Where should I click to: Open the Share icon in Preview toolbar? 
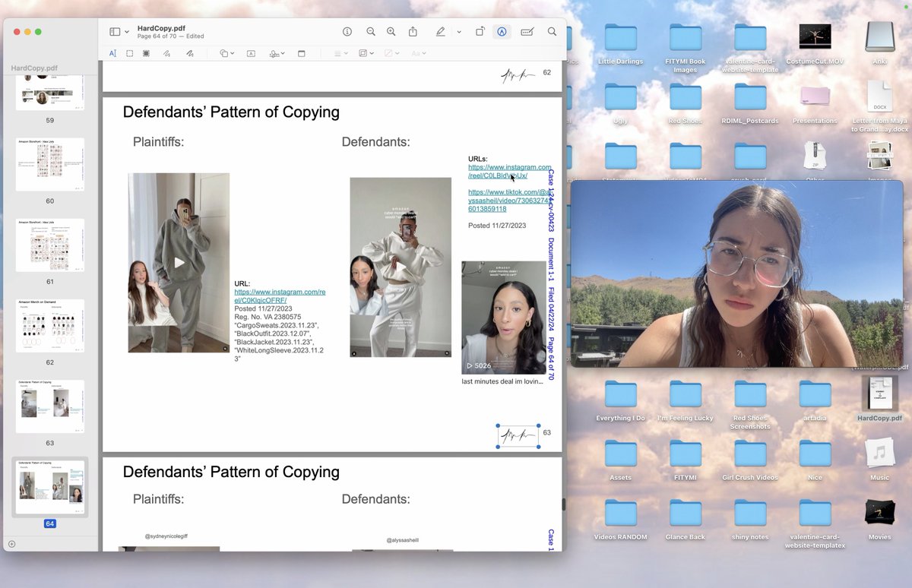point(413,32)
